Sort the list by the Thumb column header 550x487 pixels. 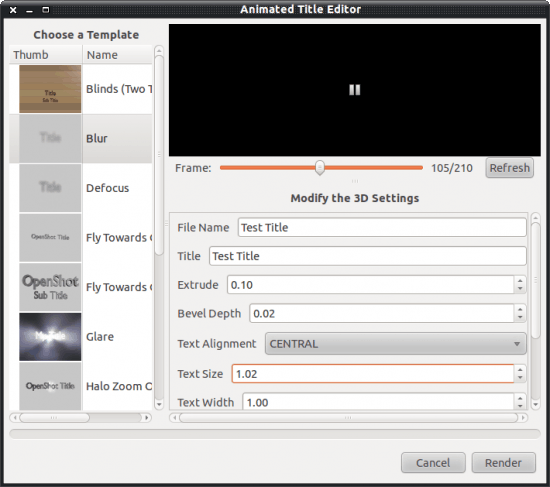[46, 55]
